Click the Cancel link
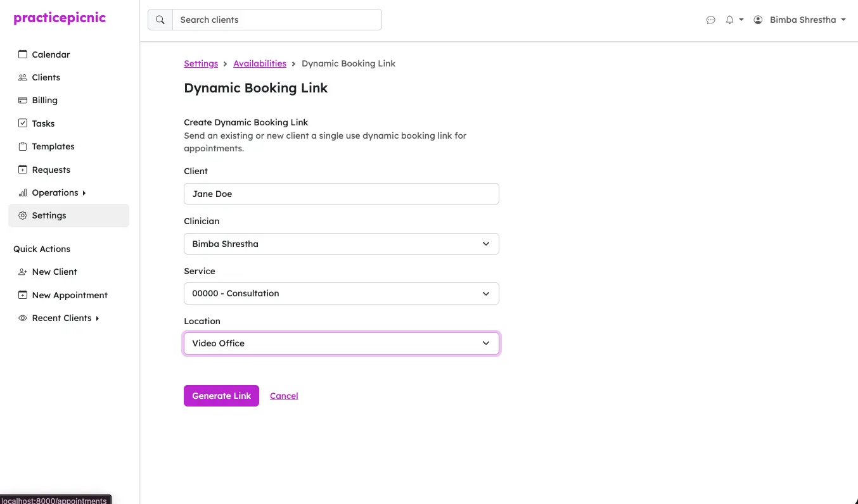This screenshot has height=504, width=858. coord(284,396)
